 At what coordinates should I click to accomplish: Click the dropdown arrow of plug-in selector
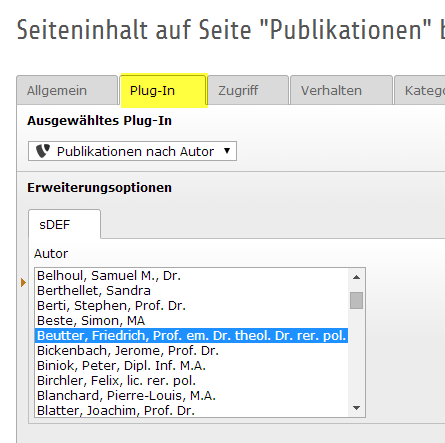[227, 151]
